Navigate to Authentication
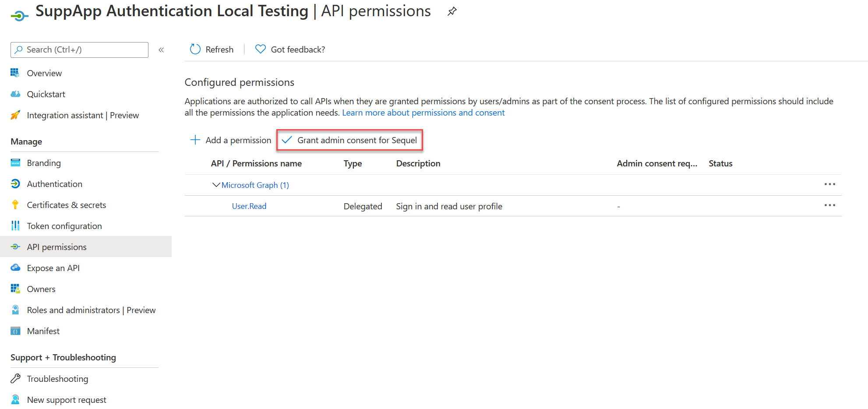The image size is (868, 409). pyautogui.click(x=55, y=184)
